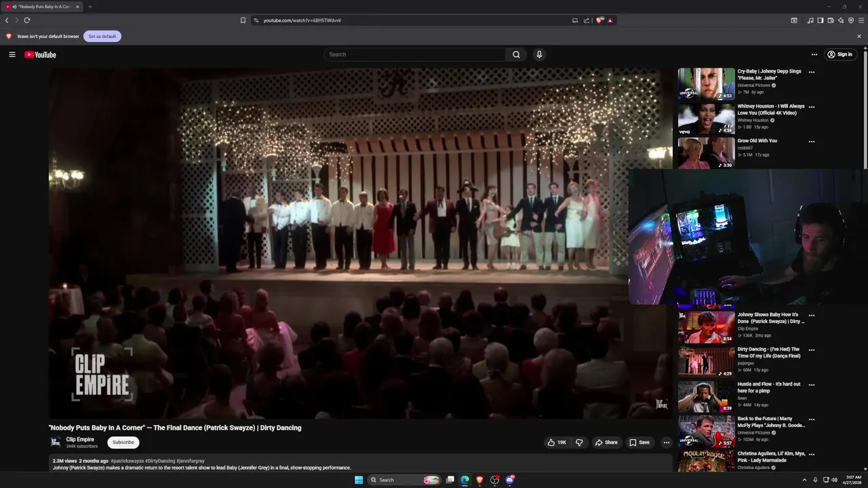Open taskbar clock showing 3:07 AM
The width and height of the screenshot is (868, 488).
(853, 480)
